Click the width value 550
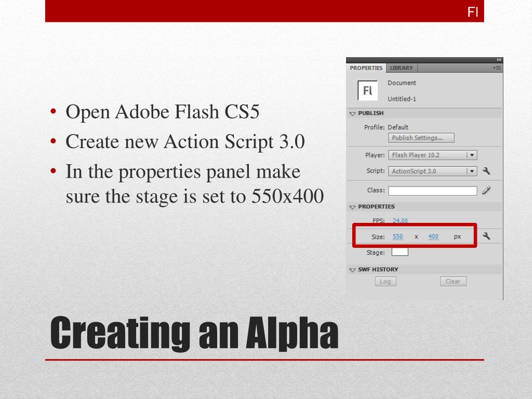 (x=397, y=237)
